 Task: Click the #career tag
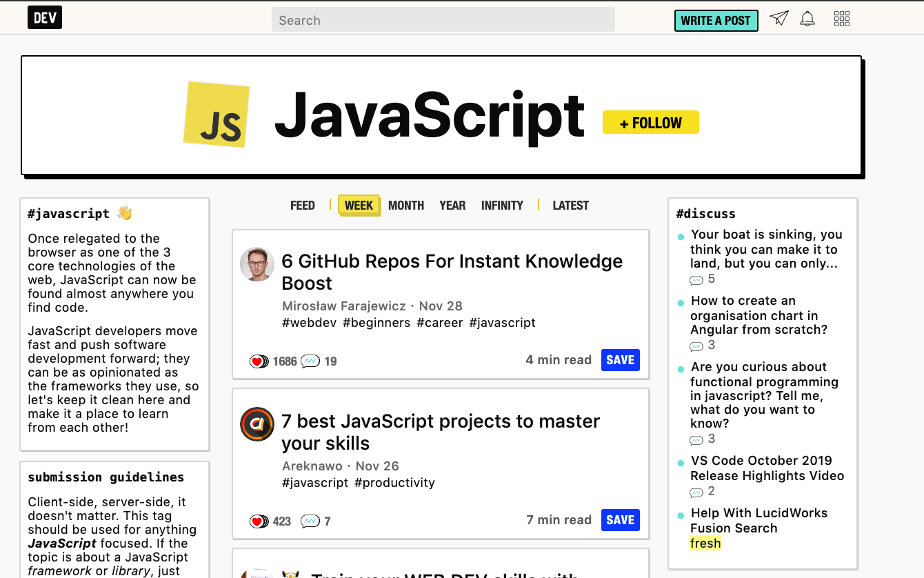[x=440, y=323]
